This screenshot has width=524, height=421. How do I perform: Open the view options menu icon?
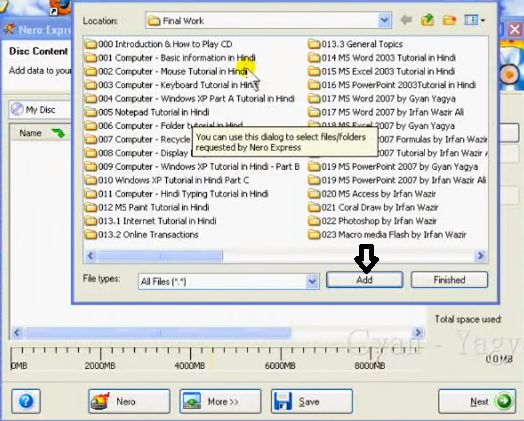pyautogui.click(x=474, y=20)
